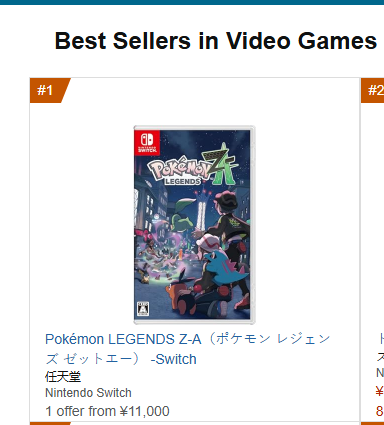Screen dimensions: 384x425
Task: Click the "Nintendo Switch" platform label
Action: click(88, 393)
